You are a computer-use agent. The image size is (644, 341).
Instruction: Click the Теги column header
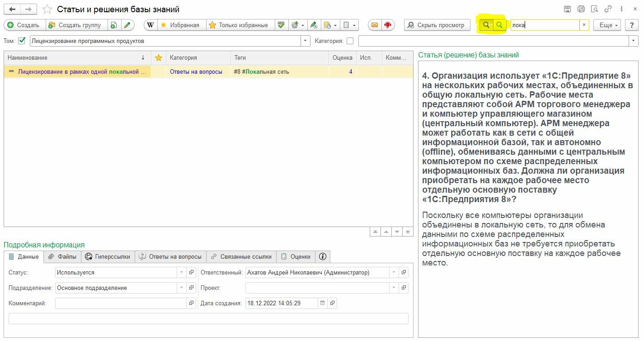point(280,57)
